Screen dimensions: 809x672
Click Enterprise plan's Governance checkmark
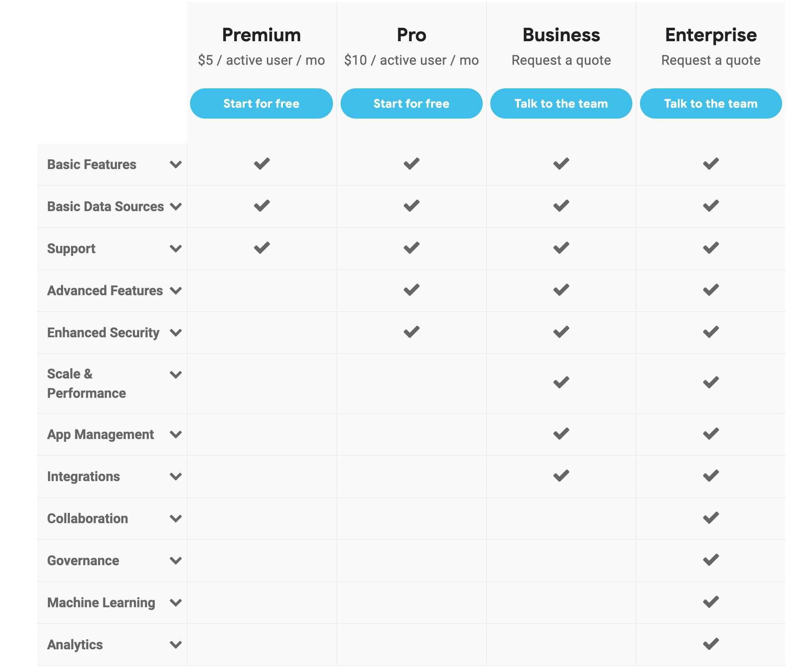711,560
